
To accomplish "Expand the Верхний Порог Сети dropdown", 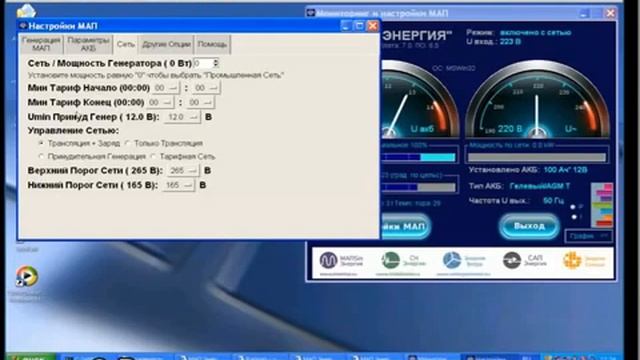I will (x=182, y=171).
